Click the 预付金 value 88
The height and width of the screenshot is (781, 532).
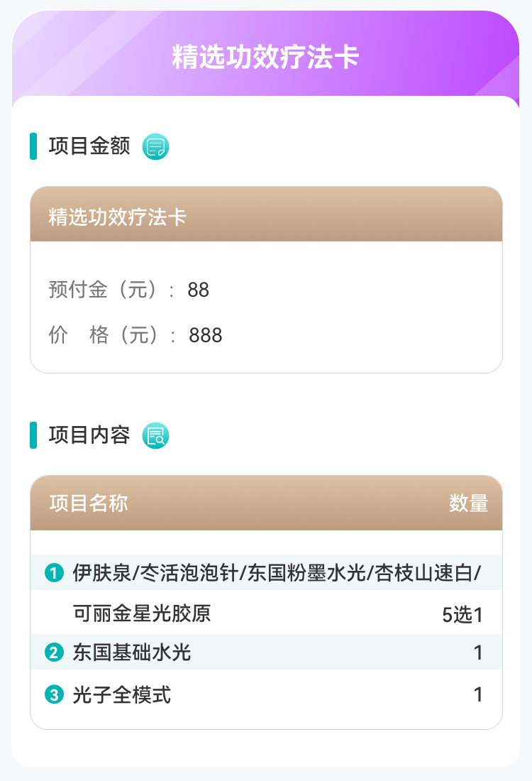point(199,290)
